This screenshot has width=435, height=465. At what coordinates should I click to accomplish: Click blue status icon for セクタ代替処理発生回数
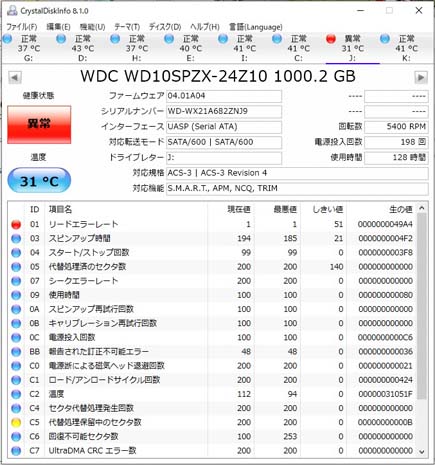tap(16, 408)
